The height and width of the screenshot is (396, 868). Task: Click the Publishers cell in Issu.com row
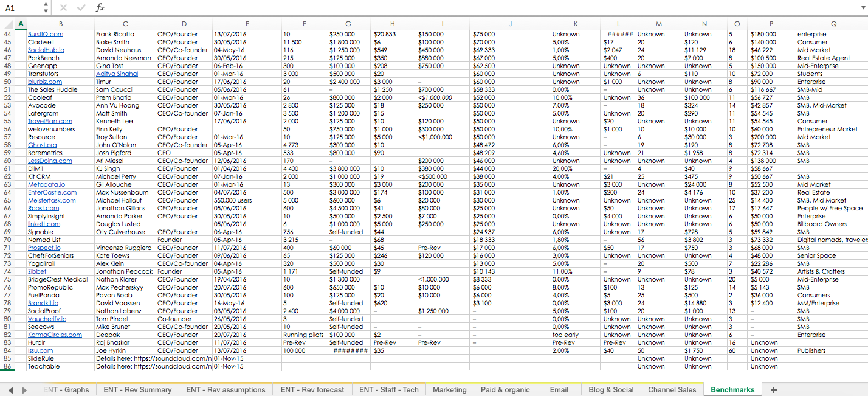(832, 351)
